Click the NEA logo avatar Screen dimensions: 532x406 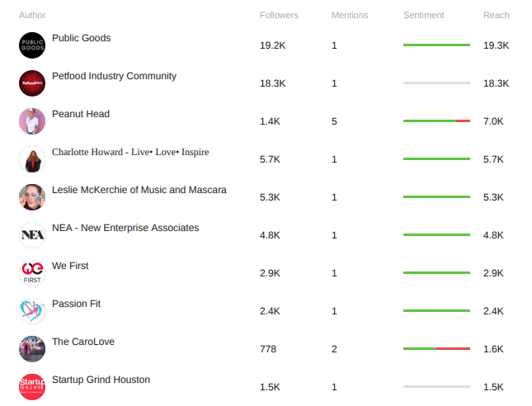coord(32,235)
